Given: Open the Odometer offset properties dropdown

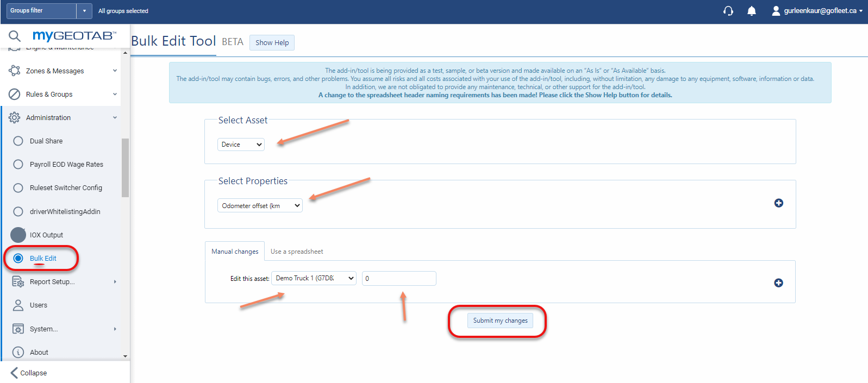Looking at the screenshot, I should point(260,205).
